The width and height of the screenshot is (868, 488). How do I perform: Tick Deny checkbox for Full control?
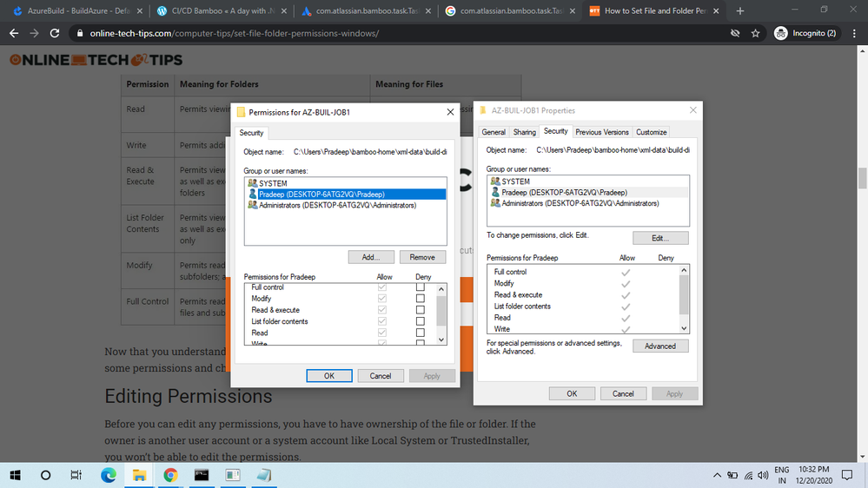click(x=421, y=287)
